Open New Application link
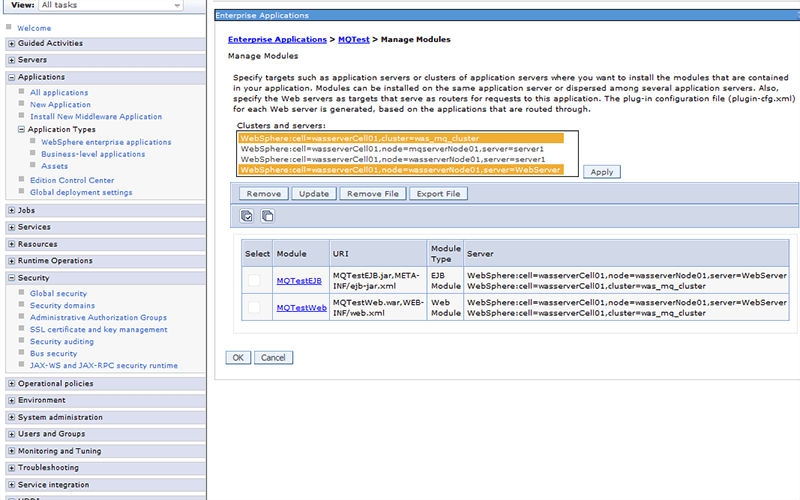Screen dimensions: 800x500 click(x=60, y=105)
